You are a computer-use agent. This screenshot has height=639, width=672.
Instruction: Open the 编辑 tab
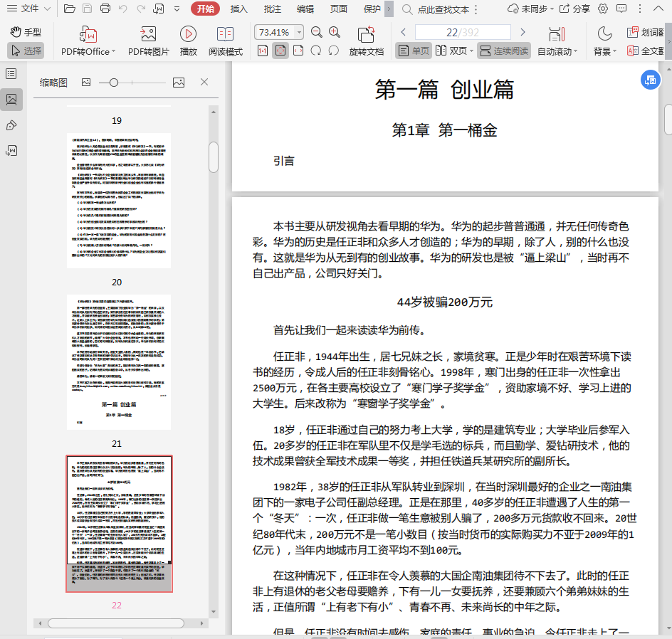pyautogui.click(x=305, y=9)
